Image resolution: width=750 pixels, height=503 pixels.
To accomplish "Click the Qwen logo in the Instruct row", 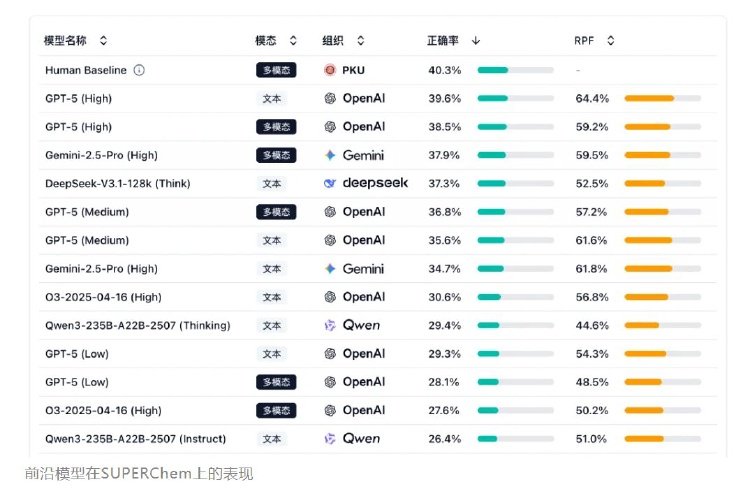I will pos(330,438).
